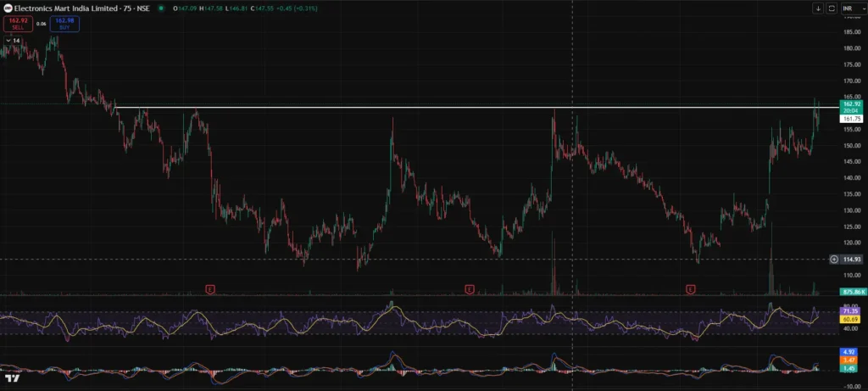Viewport: 868px width, 391px height.
Task: Click the rightmost earnings E marker
Action: tap(691, 289)
